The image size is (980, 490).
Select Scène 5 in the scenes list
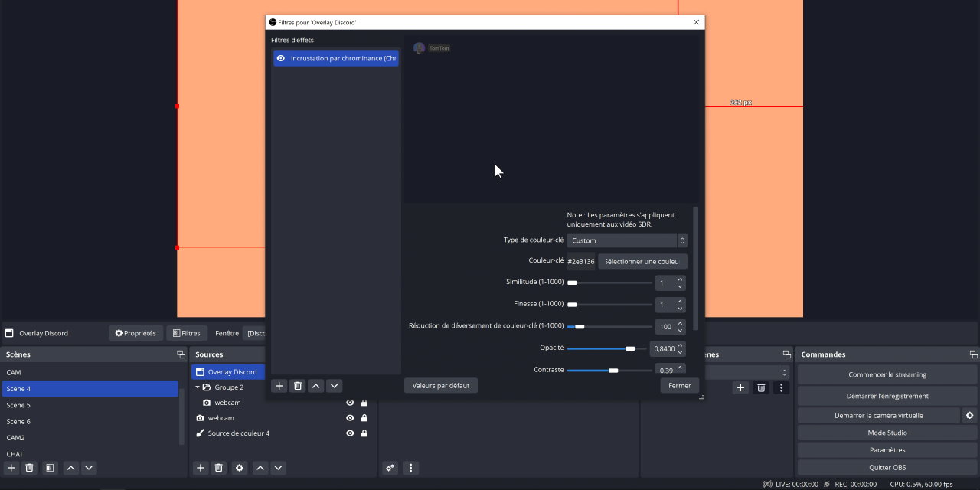click(18, 405)
